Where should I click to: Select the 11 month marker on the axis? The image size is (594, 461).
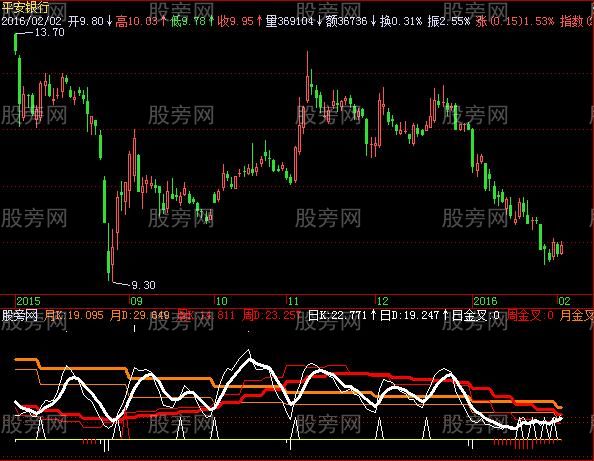coord(293,301)
